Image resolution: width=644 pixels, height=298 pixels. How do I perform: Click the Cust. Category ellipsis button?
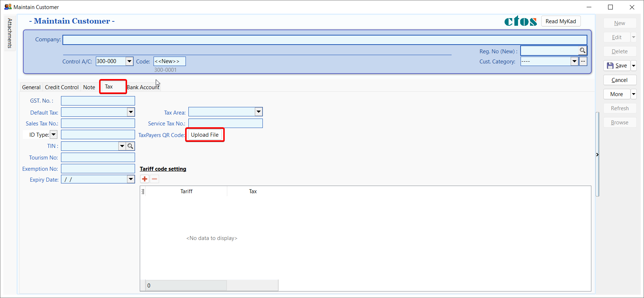click(583, 61)
